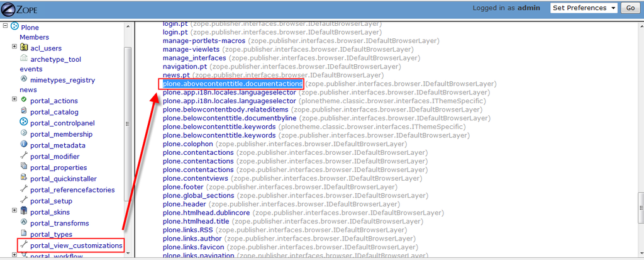Open plone.colophon link
Viewport: 644px width, 260px height.
(x=187, y=144)
